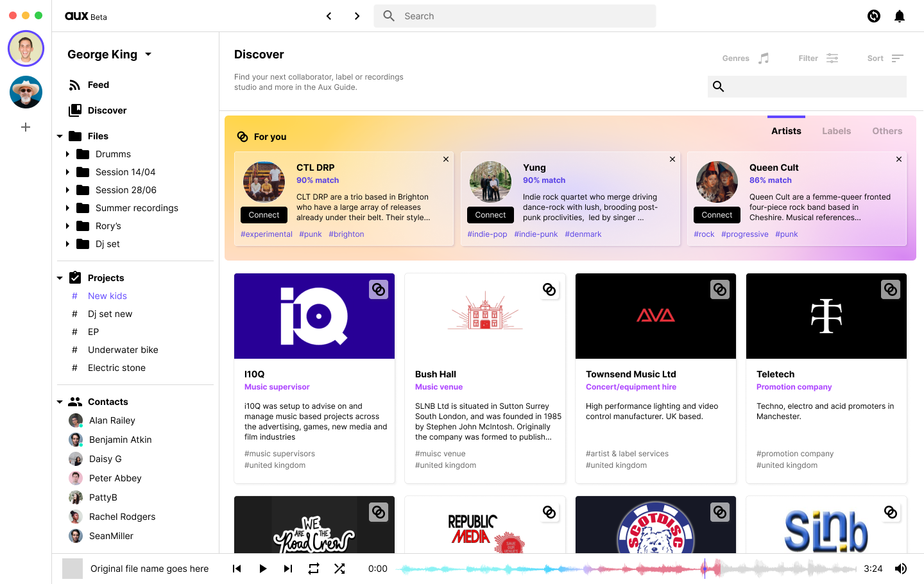Add a new account with the plus icon
Viewport: 924px width, 584px height.
tap(26, 127)
